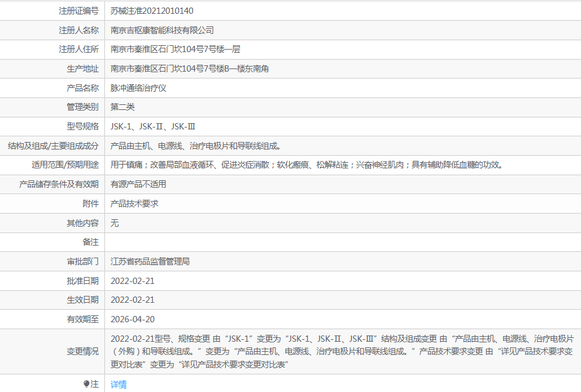Click the 注册人名称 label
The image size is (581, 392).
[x=79, y=30]
